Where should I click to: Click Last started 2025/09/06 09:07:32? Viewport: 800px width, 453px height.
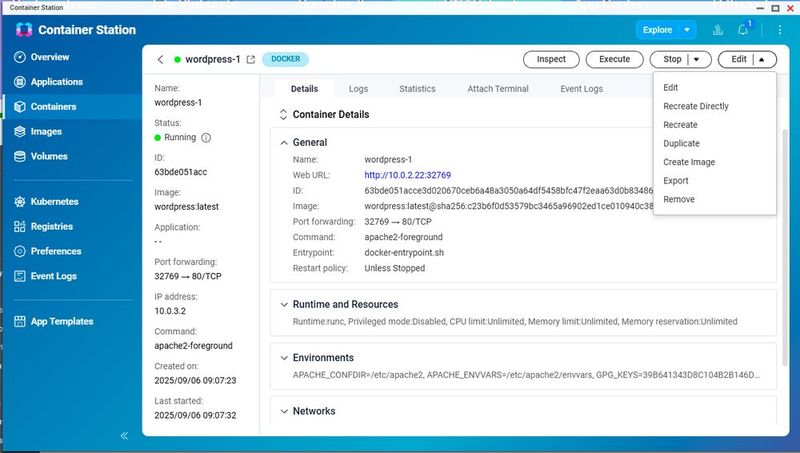pos(195,415)
